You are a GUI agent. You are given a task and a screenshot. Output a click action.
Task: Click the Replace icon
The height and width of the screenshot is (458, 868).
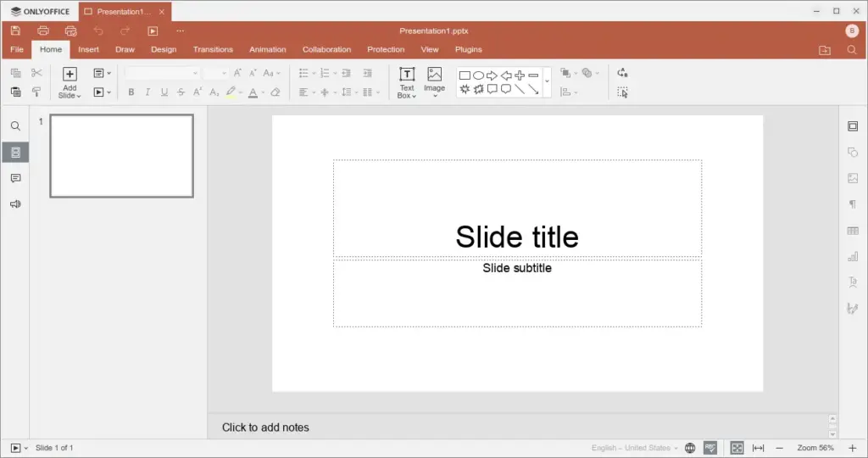coord(623,73)
